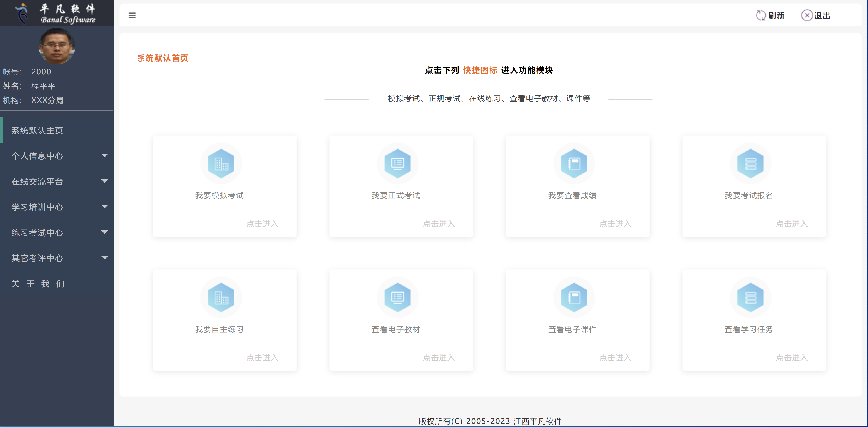Click the exit X circle icon
Image resolution: width=868 pixels, height=427 pixels.
click(x=807, y=15)
